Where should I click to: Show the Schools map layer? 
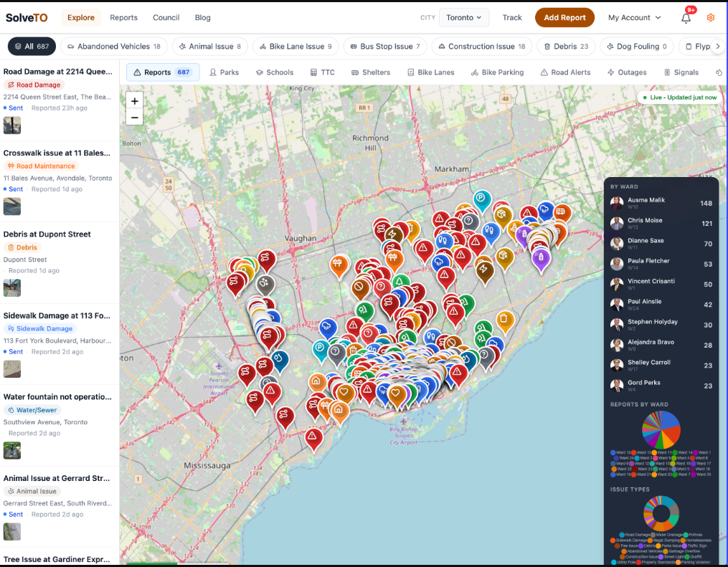275,72
